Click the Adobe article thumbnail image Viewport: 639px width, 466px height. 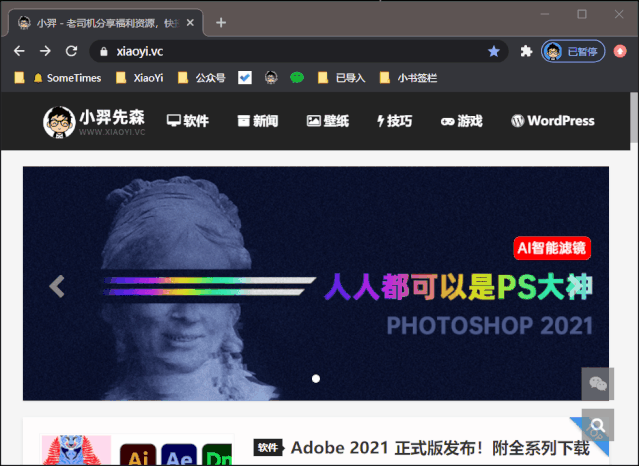tap(137, 450)
